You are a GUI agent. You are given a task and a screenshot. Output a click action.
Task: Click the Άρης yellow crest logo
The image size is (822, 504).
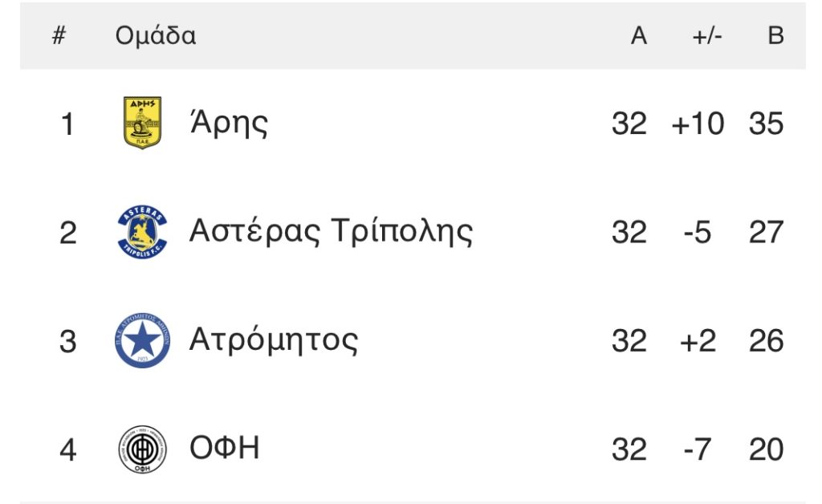[x=142, y=123]
